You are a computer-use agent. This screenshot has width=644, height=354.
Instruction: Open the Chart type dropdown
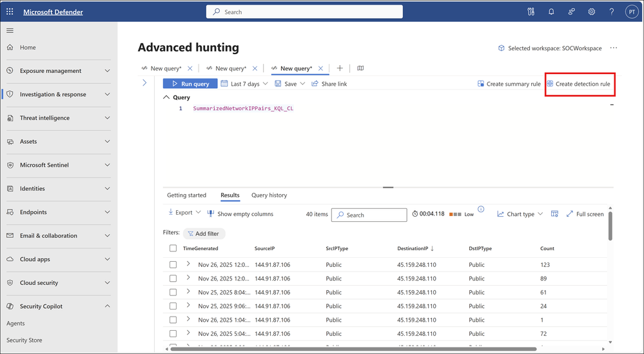[520, 214]
